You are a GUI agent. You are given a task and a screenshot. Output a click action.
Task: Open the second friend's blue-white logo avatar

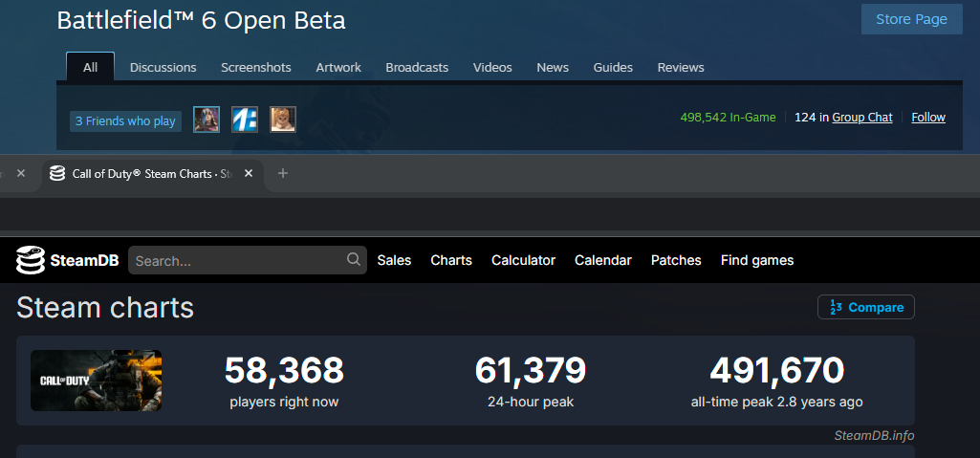click(x=245, y=120)
